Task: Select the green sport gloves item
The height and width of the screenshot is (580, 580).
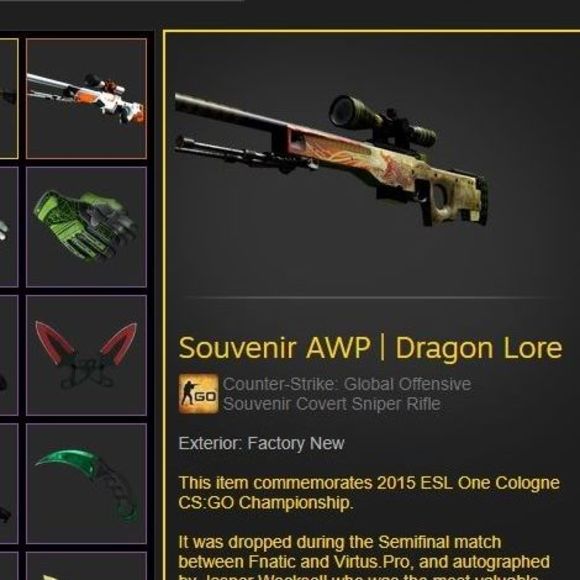Action: [87, 227]
